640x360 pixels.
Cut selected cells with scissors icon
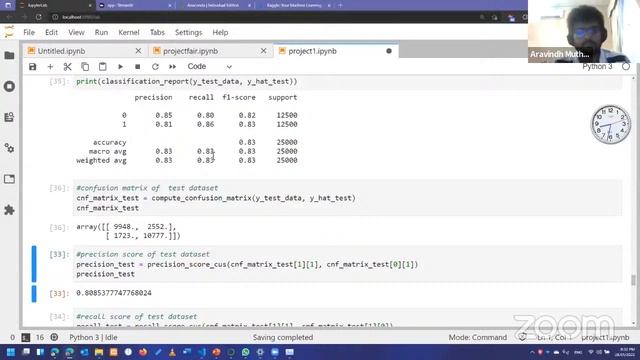coord(68,67)
